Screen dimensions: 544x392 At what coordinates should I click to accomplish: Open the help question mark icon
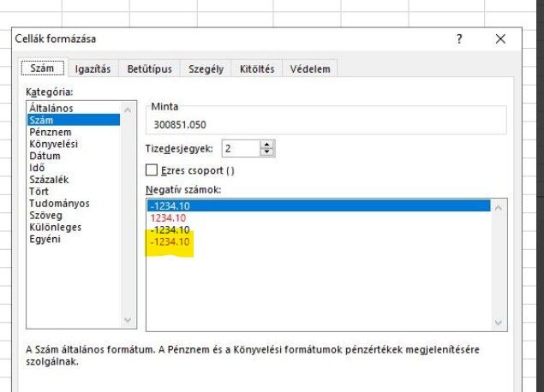click(x=459, y=39)
